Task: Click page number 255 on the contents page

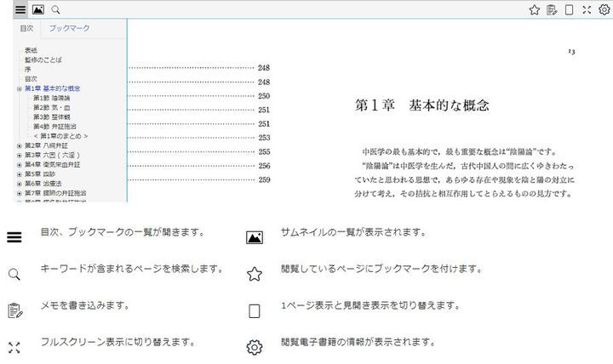Action: [264, 151]
